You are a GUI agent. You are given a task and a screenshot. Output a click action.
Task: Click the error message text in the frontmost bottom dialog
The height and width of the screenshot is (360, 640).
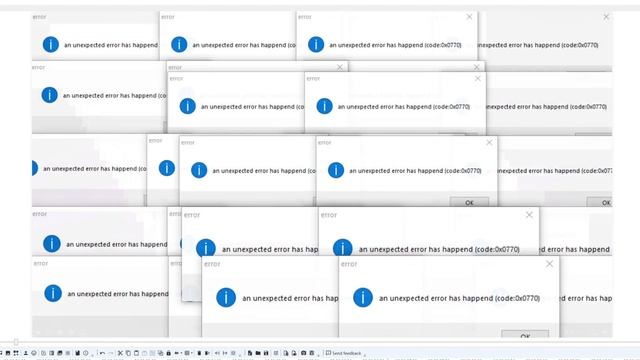click(459, 298)
